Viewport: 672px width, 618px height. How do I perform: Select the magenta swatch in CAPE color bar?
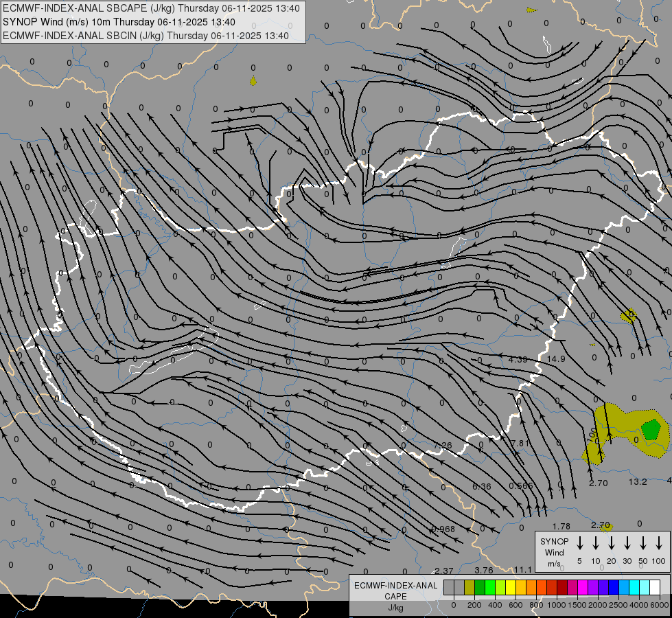tap(583, 587)
